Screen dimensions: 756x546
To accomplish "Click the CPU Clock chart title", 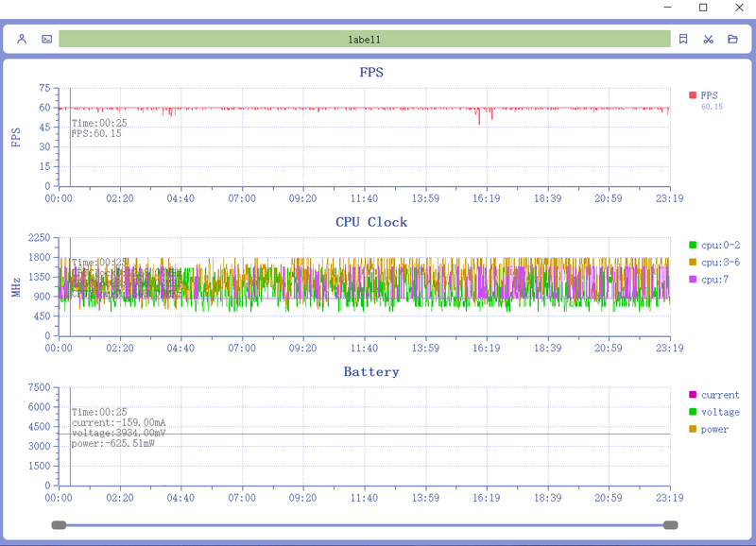I will (x=371, y=222).
